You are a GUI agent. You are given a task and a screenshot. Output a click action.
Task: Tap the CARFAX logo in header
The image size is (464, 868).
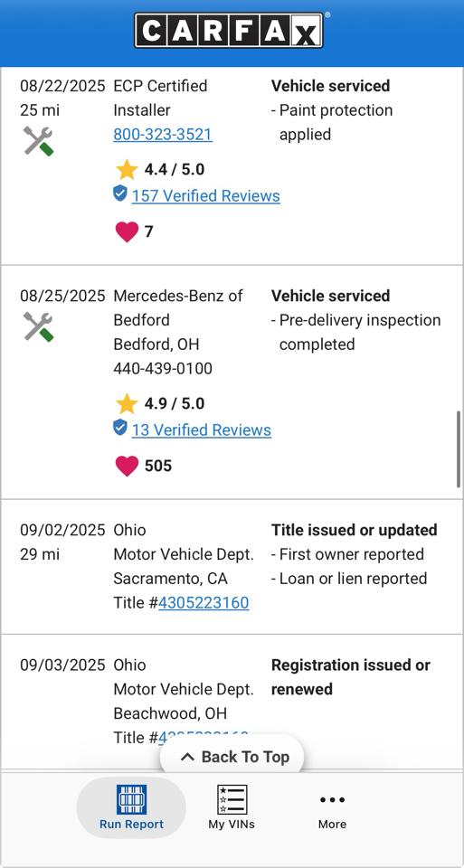[228, 30]
